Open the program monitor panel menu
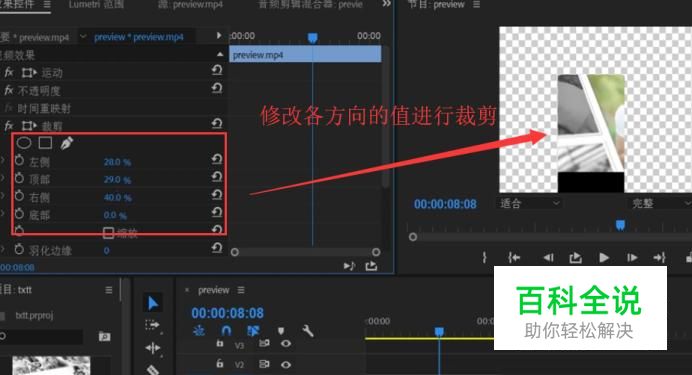Viewport: 692px width, 375px height. (x=477, y=5)
